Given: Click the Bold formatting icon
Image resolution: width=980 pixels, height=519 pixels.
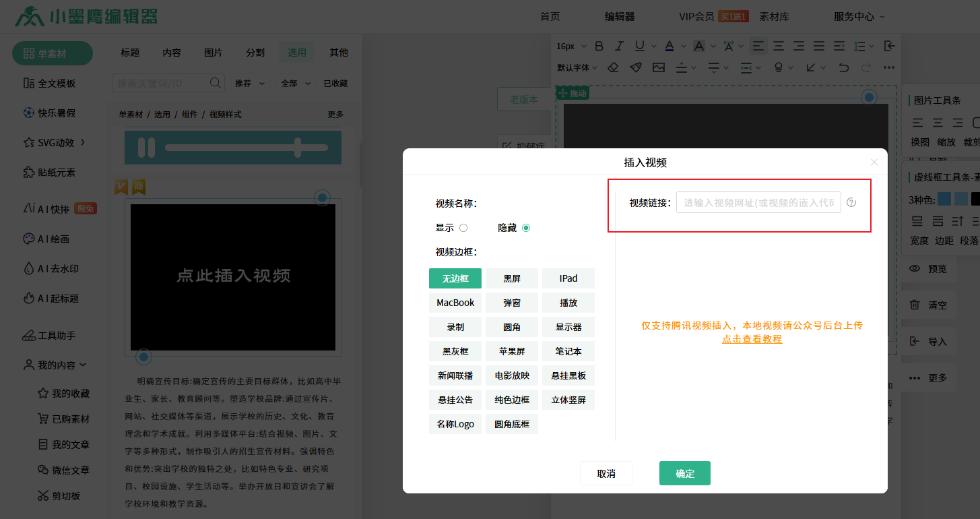Looking at the screenshot, I should (599, 46).
